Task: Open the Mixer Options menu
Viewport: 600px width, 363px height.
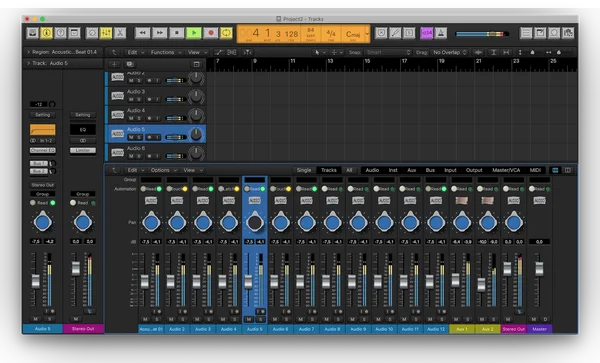Action: coord(163,170)
